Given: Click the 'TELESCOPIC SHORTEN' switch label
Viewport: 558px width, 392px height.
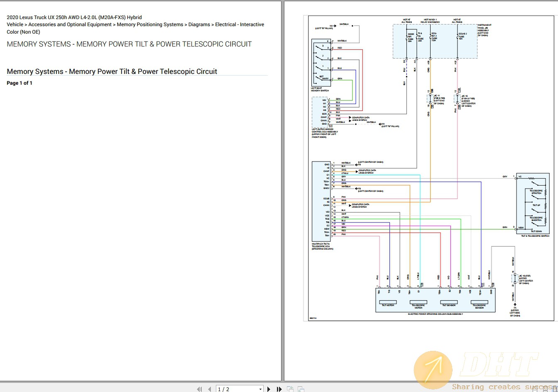Looking at the screenshot, I should [536, 219].
